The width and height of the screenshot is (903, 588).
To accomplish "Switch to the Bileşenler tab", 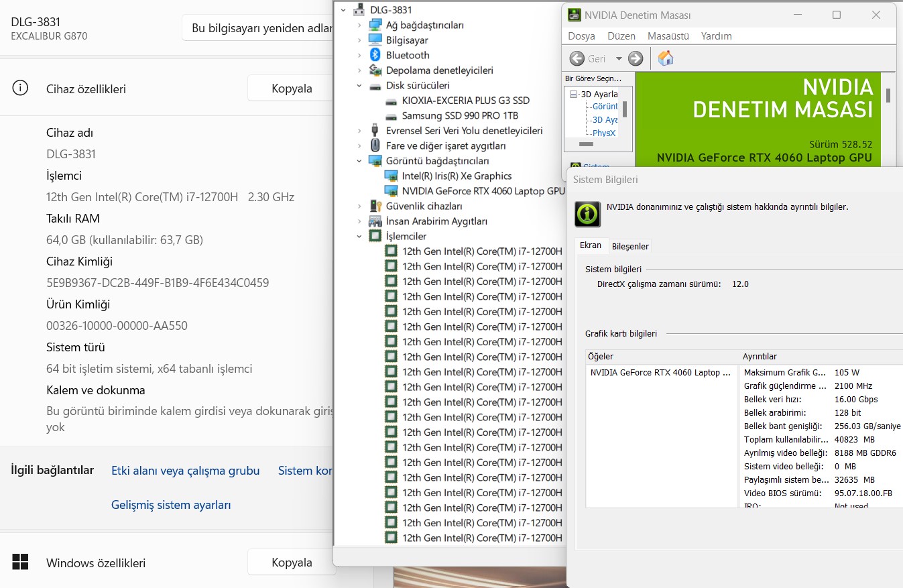I will (x=630, y=246).
